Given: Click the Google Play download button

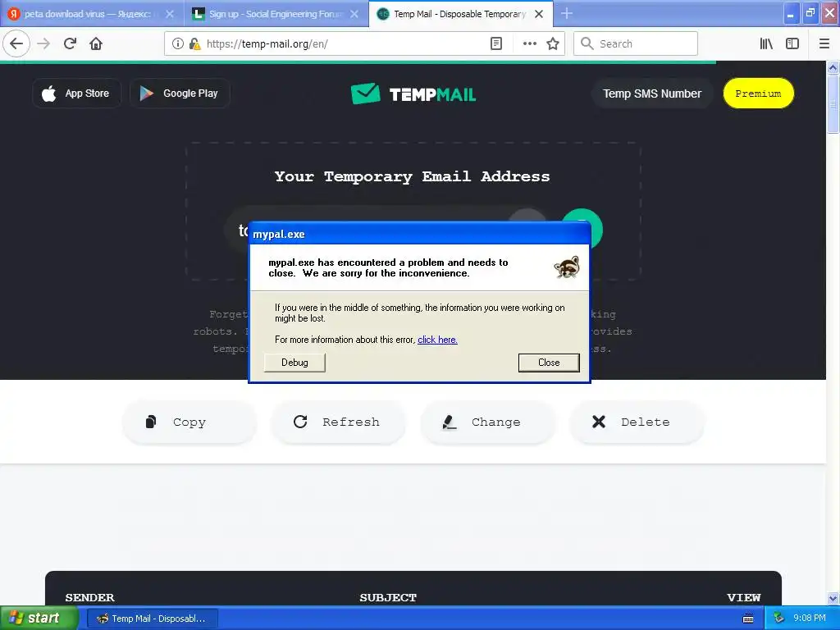Looking at the screenshot, I should point(180,94).
